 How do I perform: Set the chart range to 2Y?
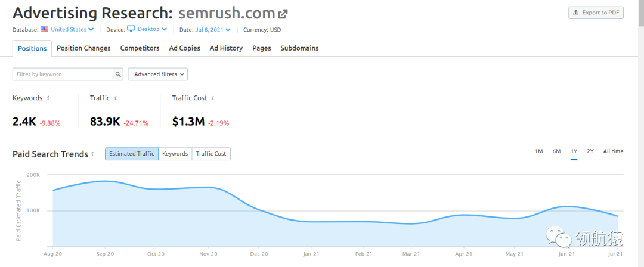[590, 151]
